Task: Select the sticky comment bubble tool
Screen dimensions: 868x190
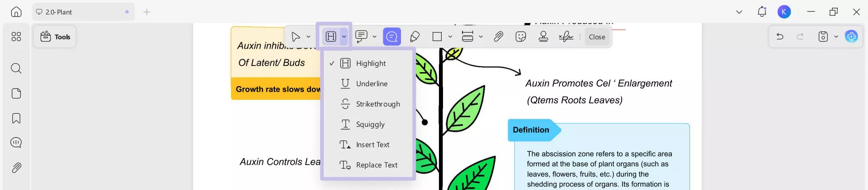Action: (x=392, y=37)
